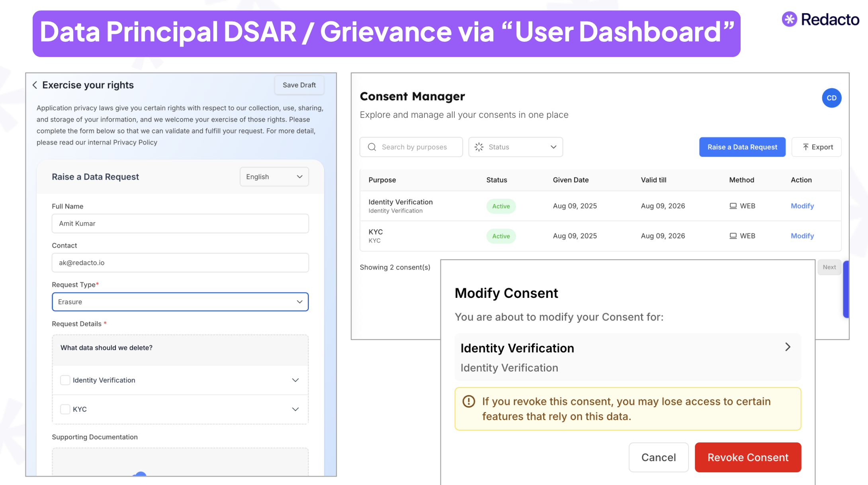Click the search magnifier icon in purposes field
The image size is (868, 485).
point(372,147)
